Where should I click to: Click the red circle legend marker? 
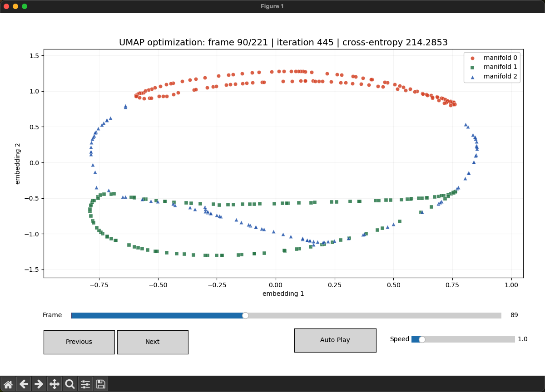(x=472, y=58)
